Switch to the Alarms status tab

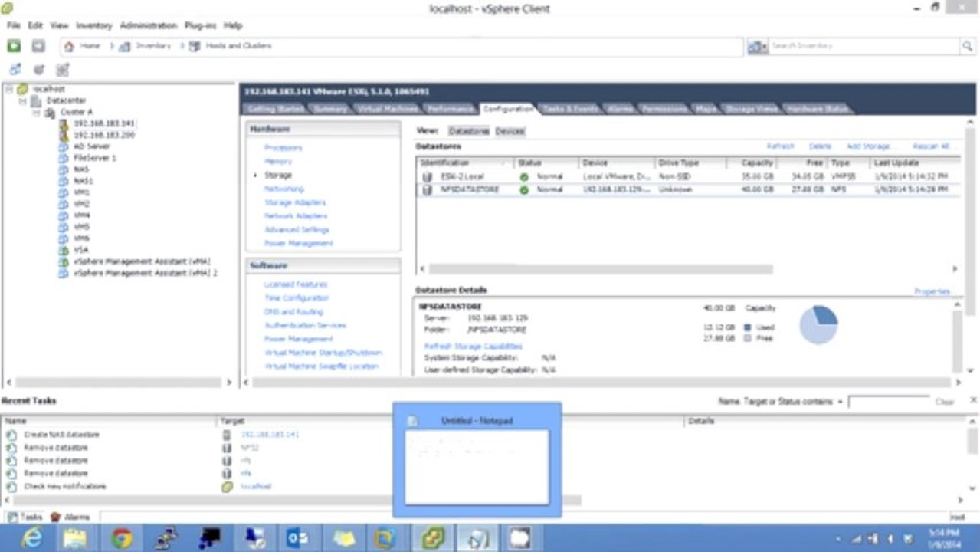coord(70,517)
